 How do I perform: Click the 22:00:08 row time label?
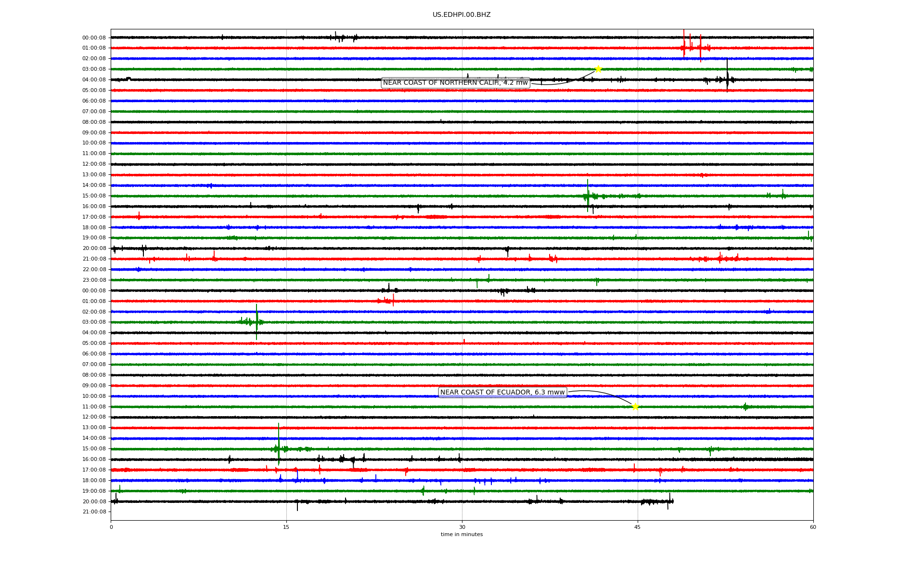(x=94, y=269)
